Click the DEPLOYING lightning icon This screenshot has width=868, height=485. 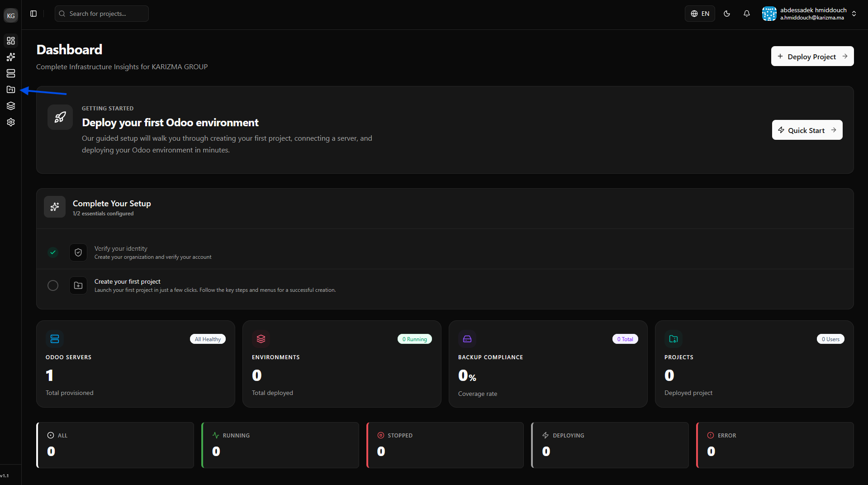tap(545, 435)
